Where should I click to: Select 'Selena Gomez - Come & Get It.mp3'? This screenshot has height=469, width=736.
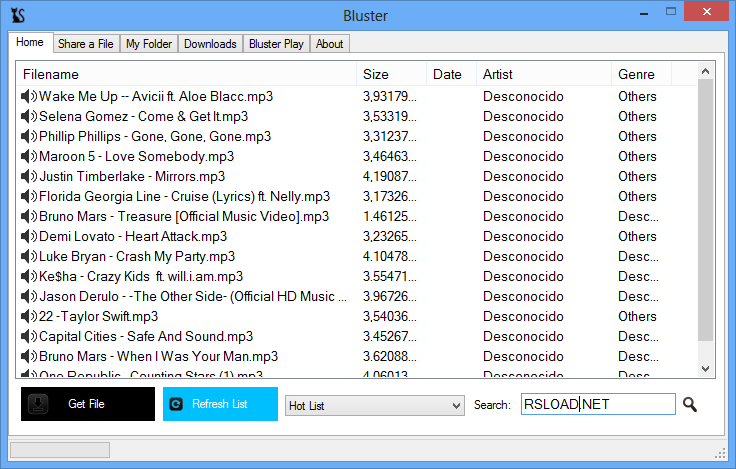tap(144, 116)
